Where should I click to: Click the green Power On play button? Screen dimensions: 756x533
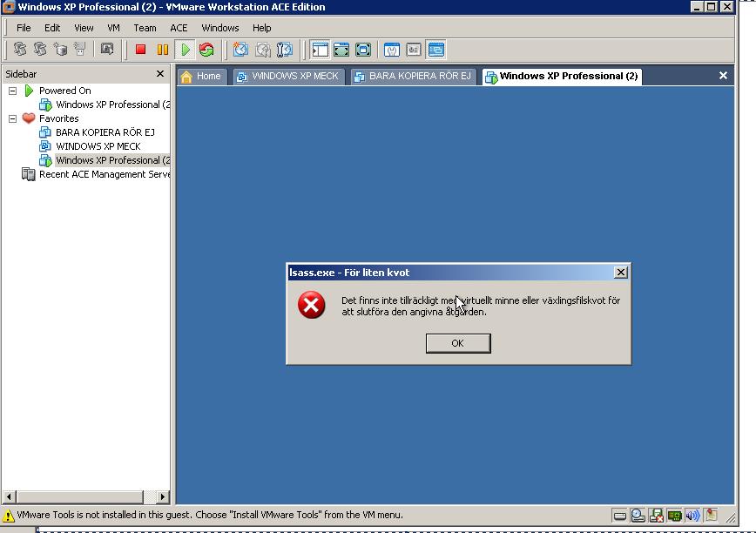pyautogui.click(x=186, y=50)
